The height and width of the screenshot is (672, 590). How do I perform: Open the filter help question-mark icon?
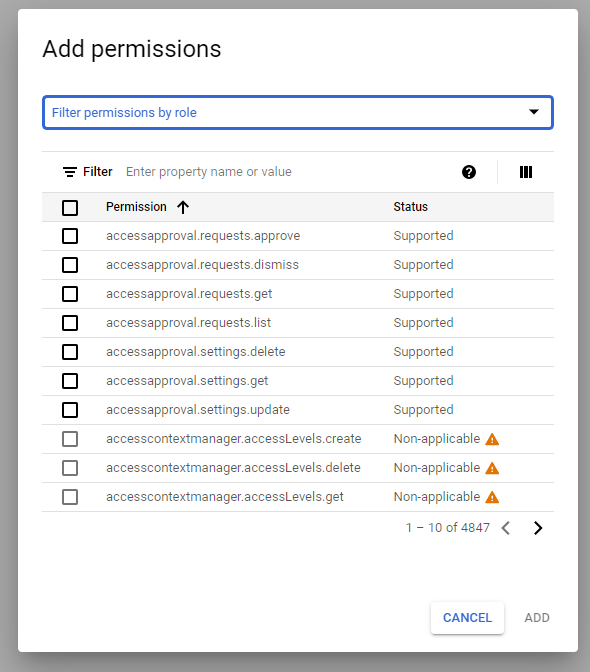coord(469,172)
